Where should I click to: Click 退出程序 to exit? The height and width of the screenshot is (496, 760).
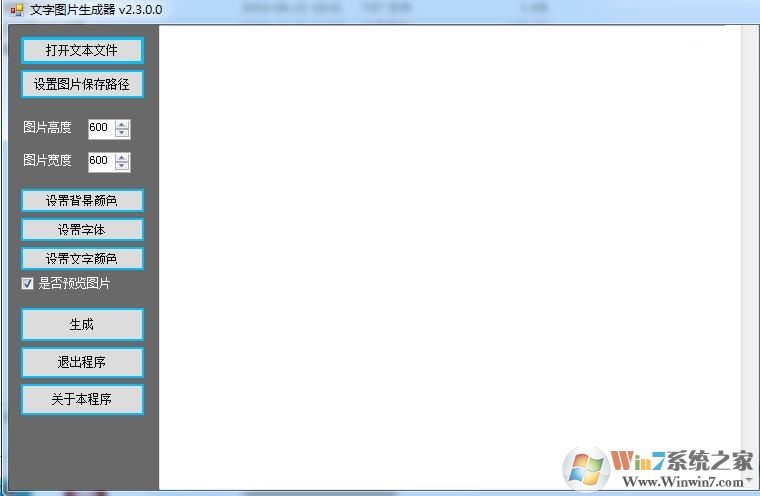(x=82, y=362)
